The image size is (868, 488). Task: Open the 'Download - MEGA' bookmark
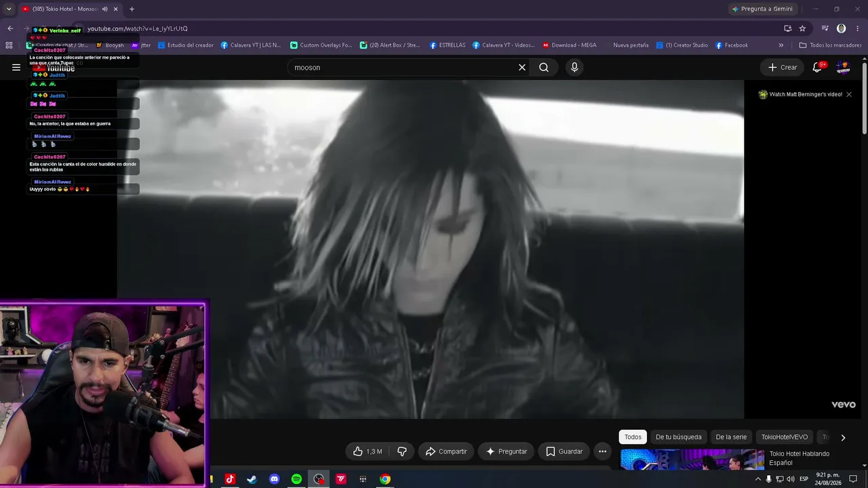(570, 45)
